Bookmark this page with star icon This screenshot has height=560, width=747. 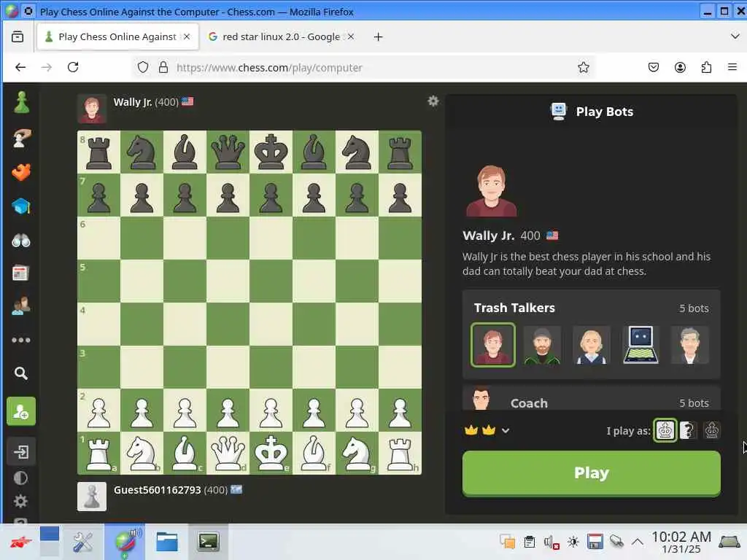tap(583, 67)
